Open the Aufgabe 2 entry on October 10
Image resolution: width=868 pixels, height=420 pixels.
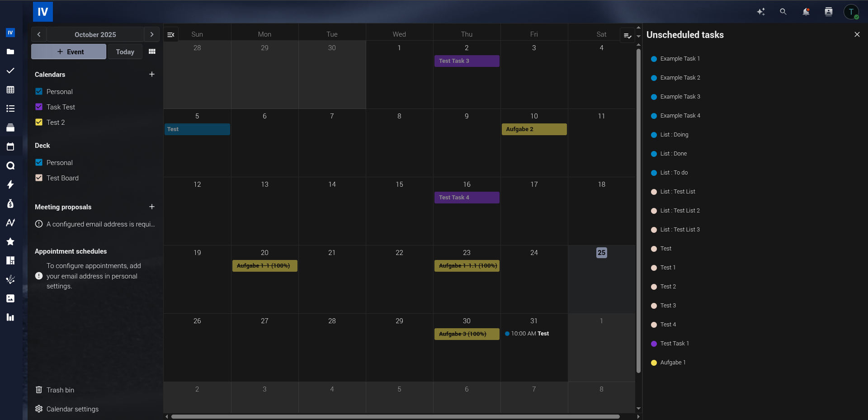pyautogui.click(x=534, y=129)
